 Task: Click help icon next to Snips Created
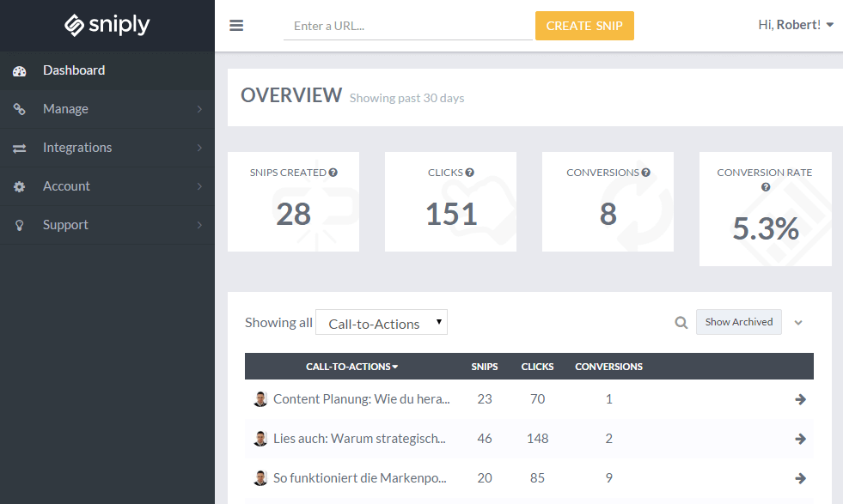(x=333, y=173)
